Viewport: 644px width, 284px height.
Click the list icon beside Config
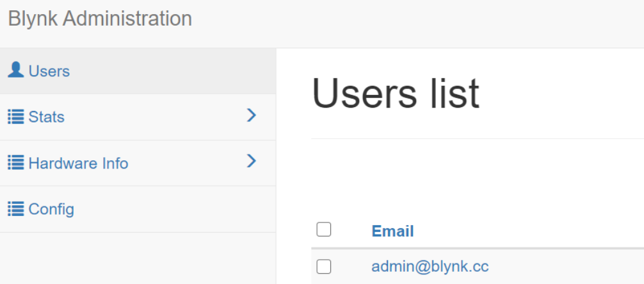click(16, 209)
